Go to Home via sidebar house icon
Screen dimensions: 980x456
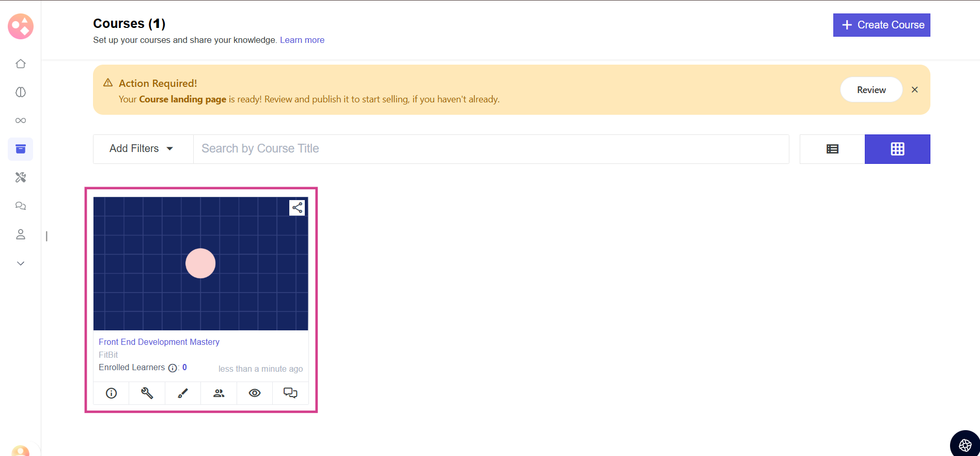pyautogui.click(x=21, y=64)
